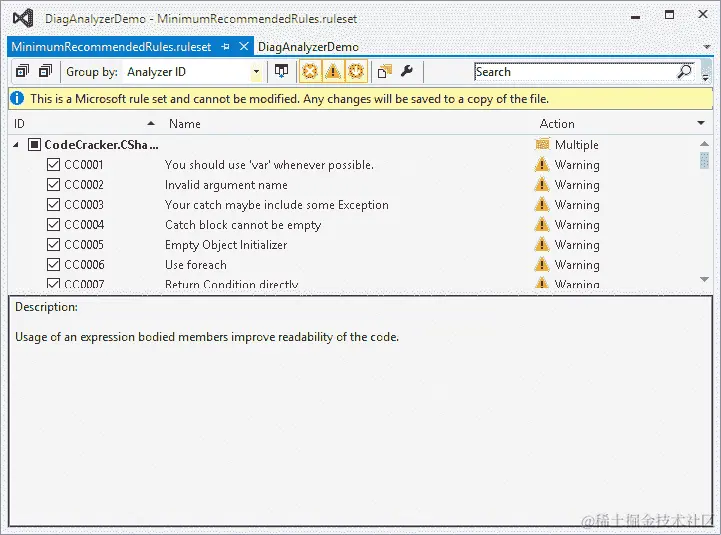Image resolution: width=721 pixels, height=535 pixels.
Task: Click warning icon for CC0001
Action: click(x=542, y=164)
